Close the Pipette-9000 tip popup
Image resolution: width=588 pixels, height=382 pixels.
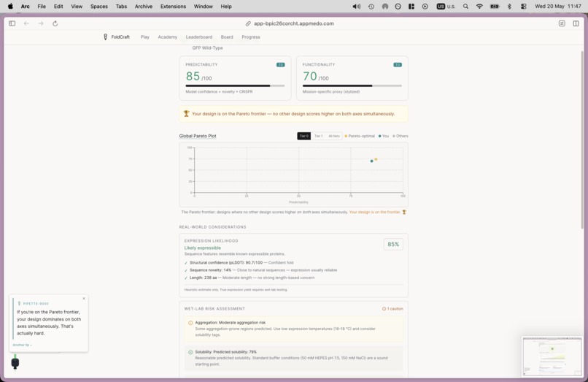pos(84,299)
